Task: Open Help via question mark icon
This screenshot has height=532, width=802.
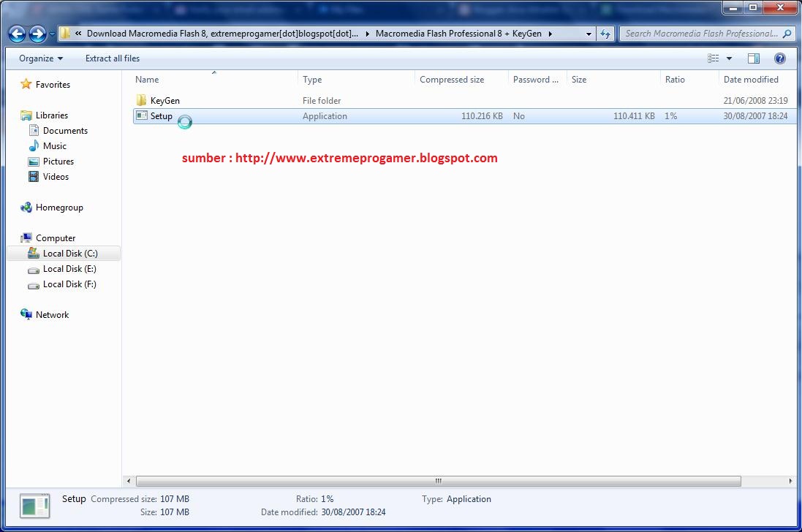Action: coord(779,58)
